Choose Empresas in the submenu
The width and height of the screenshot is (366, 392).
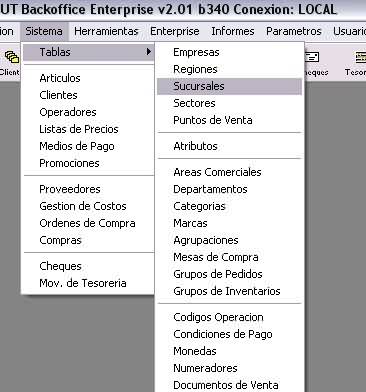[x=229, y=52]
